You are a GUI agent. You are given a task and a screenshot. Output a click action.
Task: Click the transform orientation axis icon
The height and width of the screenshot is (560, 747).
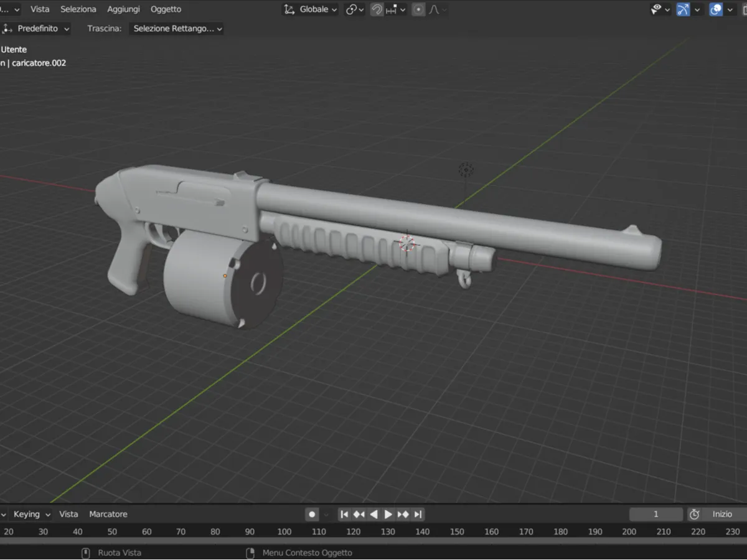pyautogui.click(x=290, y=9)
